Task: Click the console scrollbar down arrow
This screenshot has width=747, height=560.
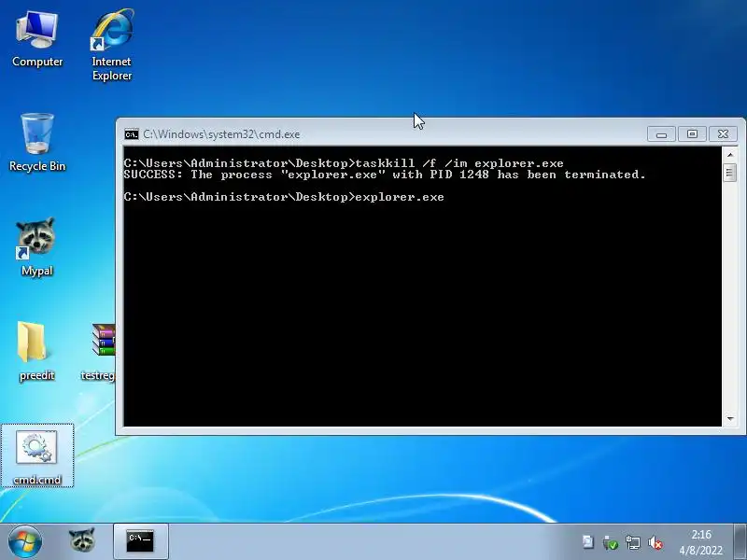Action: coord(730,418)
